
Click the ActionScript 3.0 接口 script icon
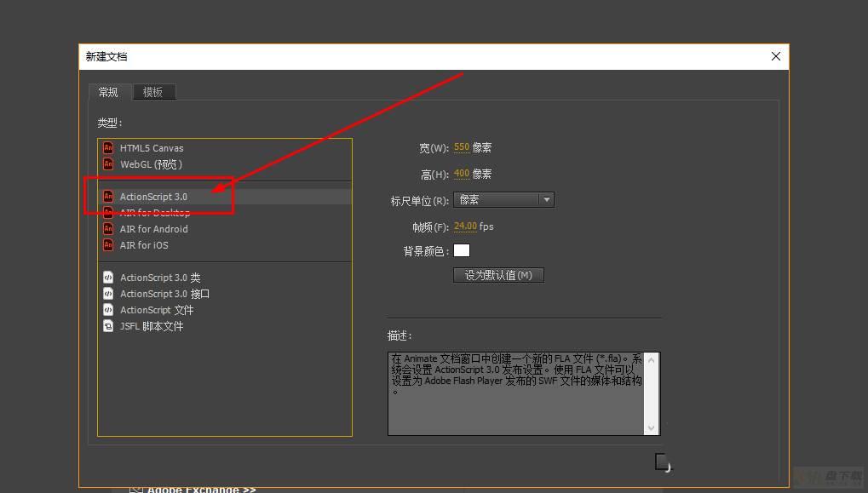[x=108, y=294]
